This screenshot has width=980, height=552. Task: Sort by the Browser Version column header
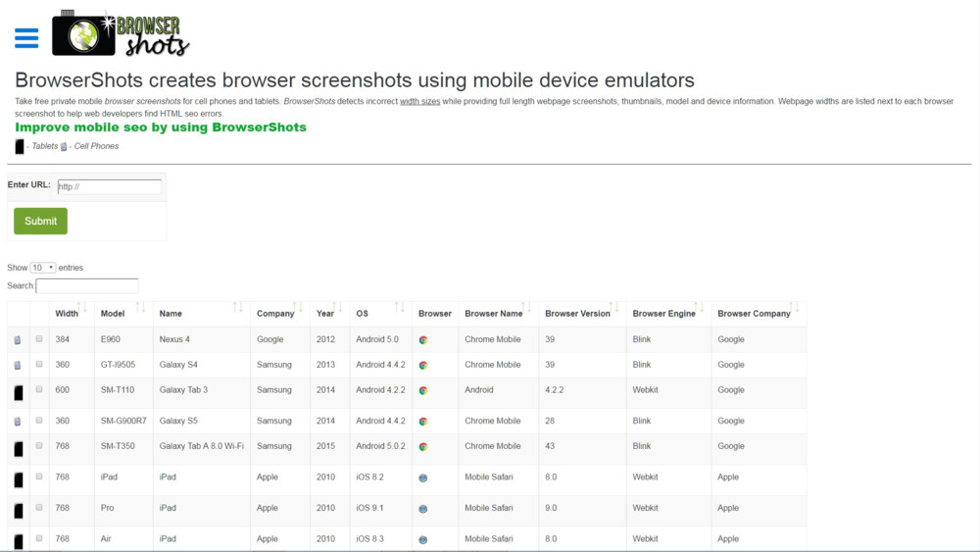click(582, 313)
